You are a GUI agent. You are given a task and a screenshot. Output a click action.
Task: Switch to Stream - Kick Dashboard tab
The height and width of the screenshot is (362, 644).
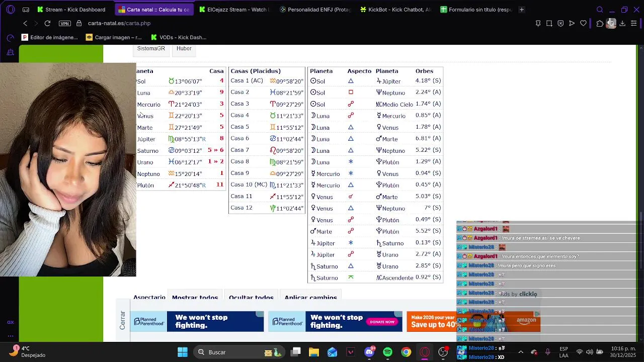pyautogui.click(x=71, y=10)
